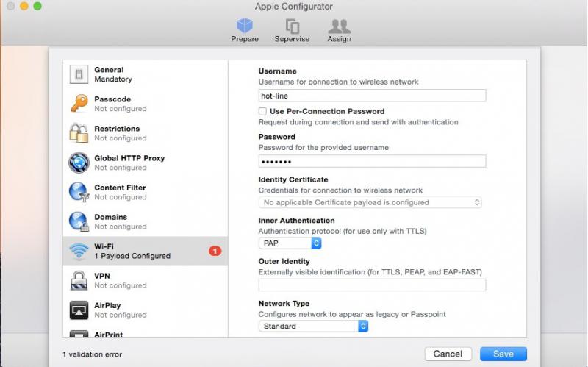Screen dimensions: 588x367
Task: Click the Content Filter globe icon
Action: [79, 192]
